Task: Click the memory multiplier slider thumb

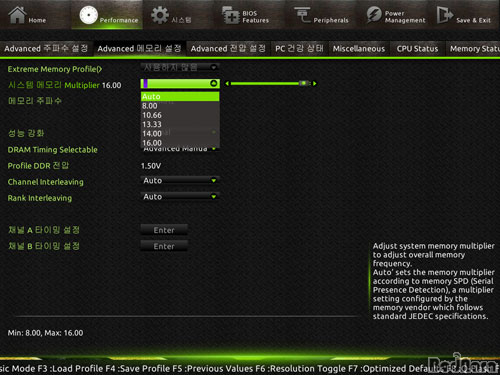Action: click(304, 83)
